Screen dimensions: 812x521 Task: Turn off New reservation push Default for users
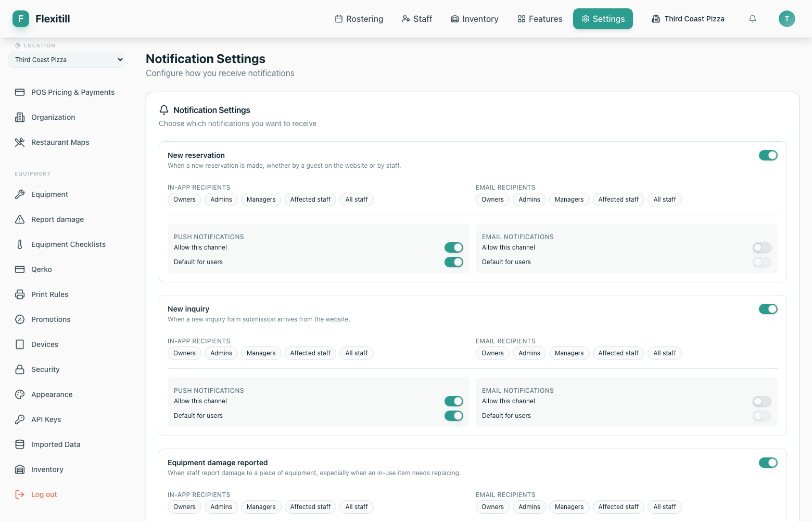tap(454, 262)
